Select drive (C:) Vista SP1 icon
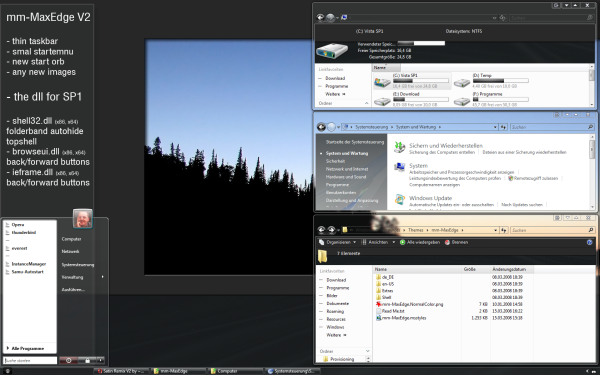The width and height of the screenshot is (600, 375). pyautogui.click(x=382, y=82)
